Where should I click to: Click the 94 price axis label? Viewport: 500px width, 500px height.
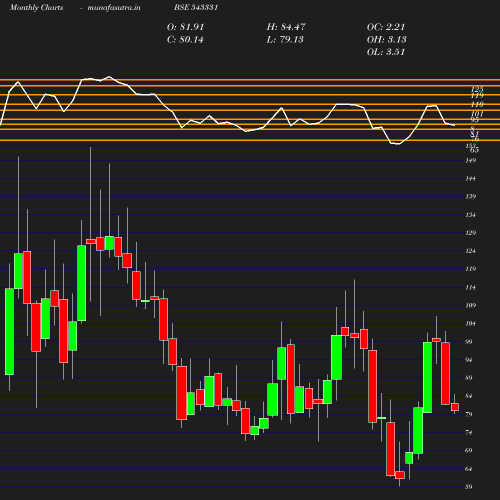(469, 360)
